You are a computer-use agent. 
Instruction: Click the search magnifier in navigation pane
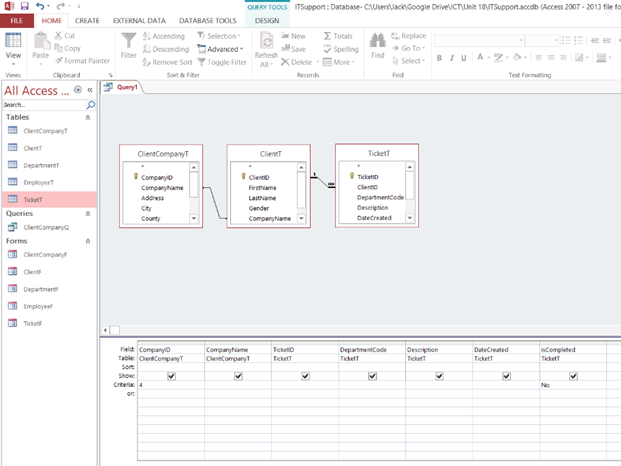(x=91, y=105)
